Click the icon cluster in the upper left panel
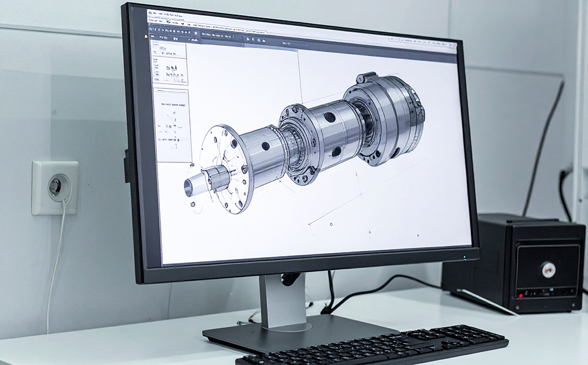This screenshot has height=365, width=588. coord(172,68)
